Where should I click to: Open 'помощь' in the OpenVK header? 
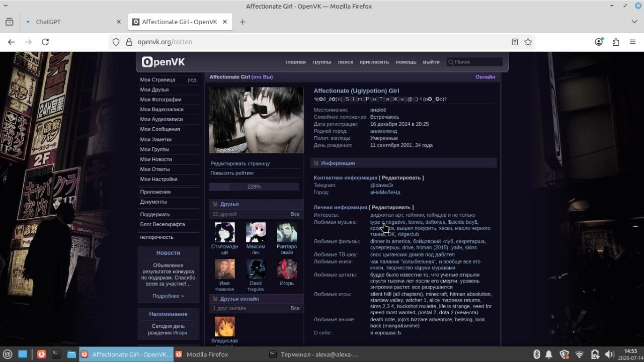pyautogui.click(x=406, y=62)
